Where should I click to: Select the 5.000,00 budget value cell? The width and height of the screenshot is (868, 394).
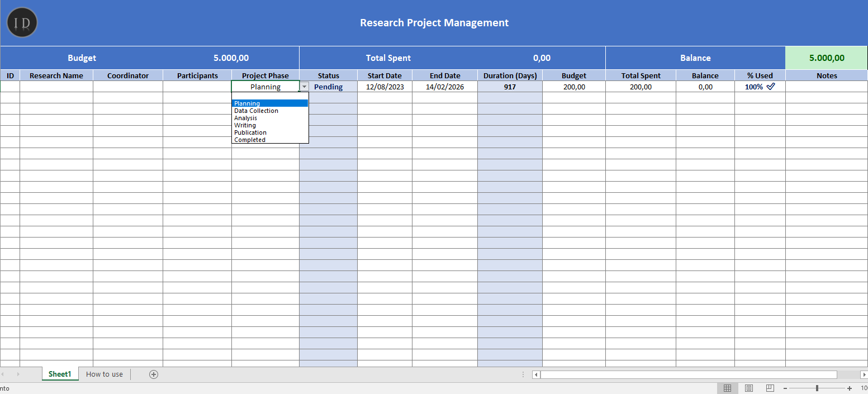coord(231,58)
